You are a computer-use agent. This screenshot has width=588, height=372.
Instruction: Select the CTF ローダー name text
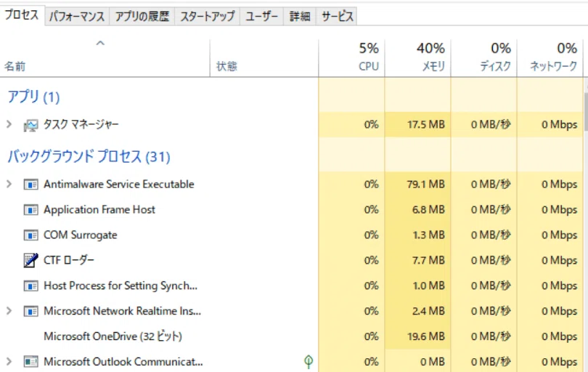(x=69, y=260)
